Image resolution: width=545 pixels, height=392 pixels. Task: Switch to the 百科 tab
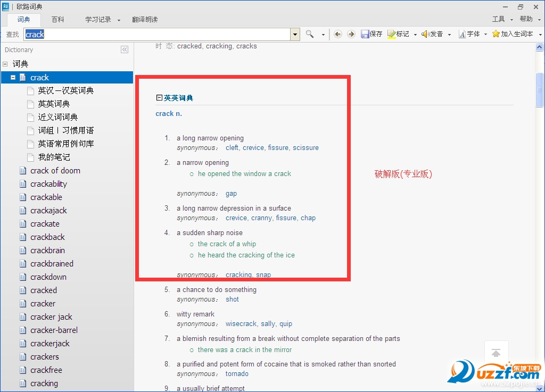(x=57, y=19)
